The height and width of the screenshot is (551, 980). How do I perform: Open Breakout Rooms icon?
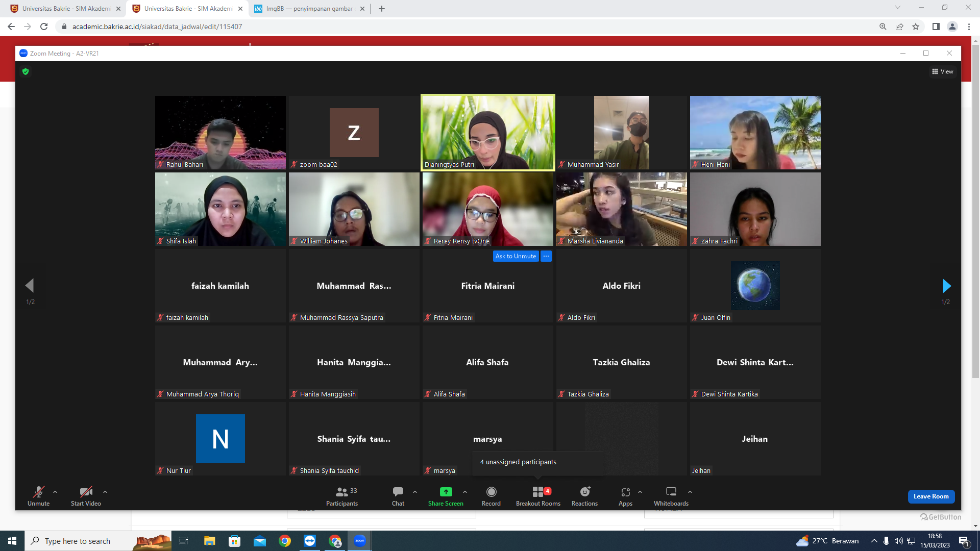[538, 492]
